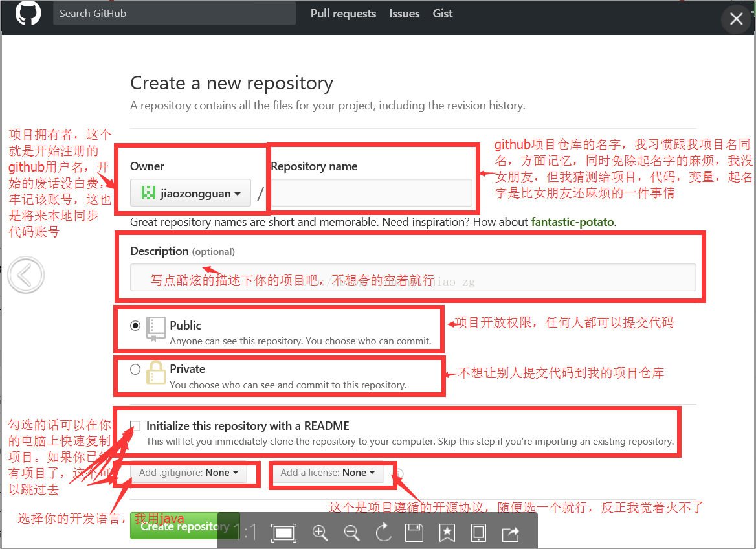Viewport: 756px width, 549px height.
Task: Share the image with the export icon
Action: click(511, 533)
